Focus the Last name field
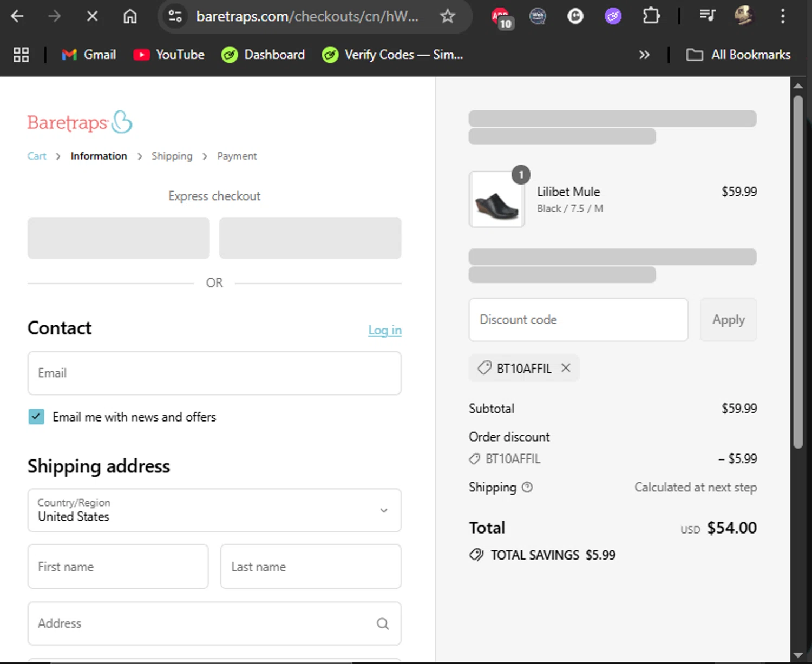Screen dimensions: 812x664 [x=311, y=567]
